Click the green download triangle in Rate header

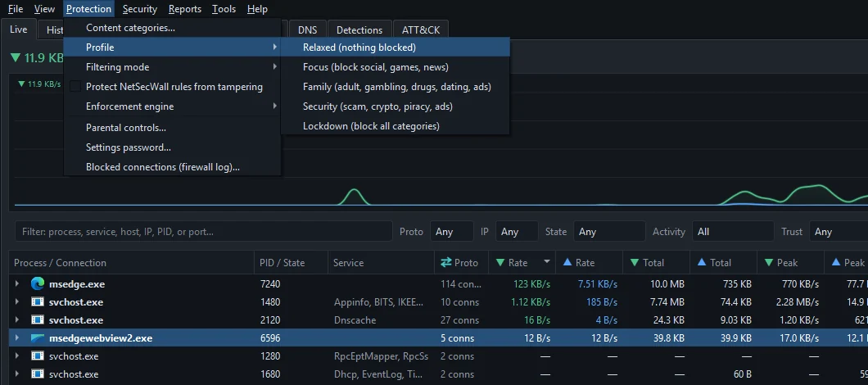[500, 263]
